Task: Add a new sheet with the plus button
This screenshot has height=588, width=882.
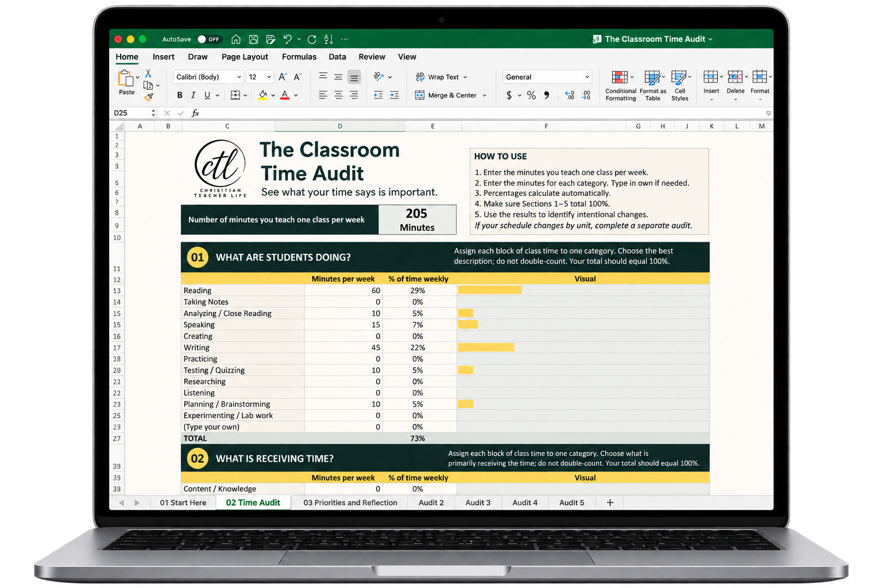Action: 610,502
